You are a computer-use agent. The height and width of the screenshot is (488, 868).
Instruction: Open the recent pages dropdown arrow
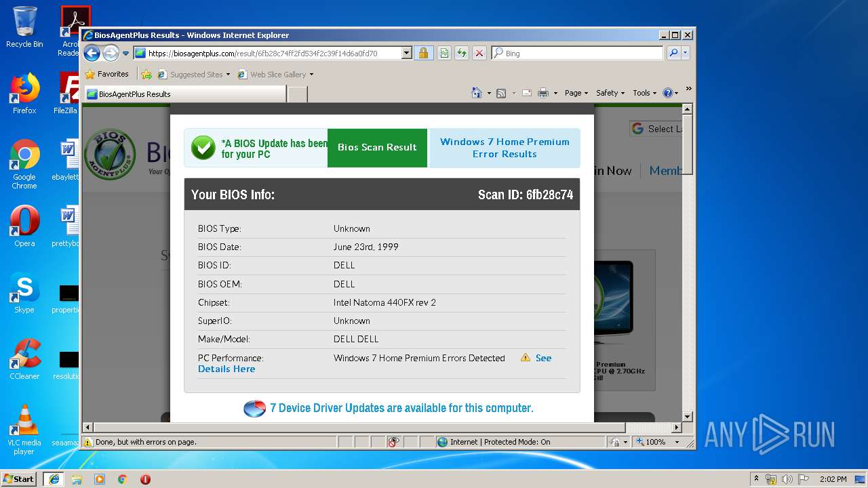coord(125,54)
